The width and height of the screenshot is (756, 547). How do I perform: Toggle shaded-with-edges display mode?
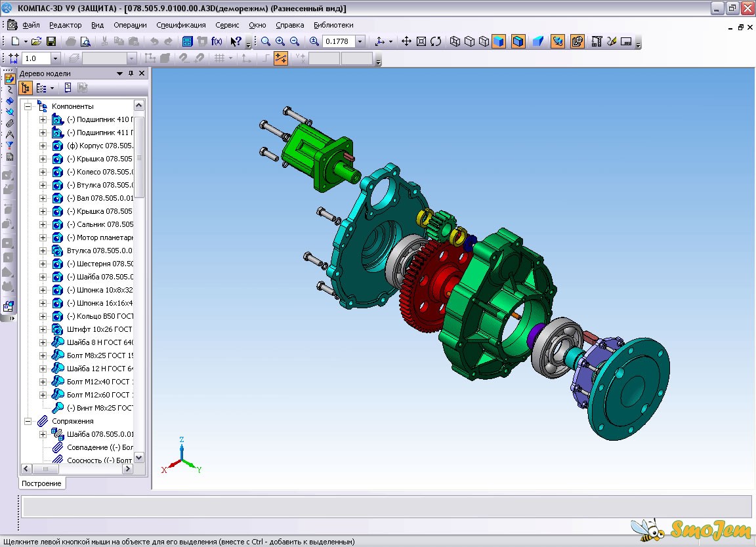coord(518,41)
